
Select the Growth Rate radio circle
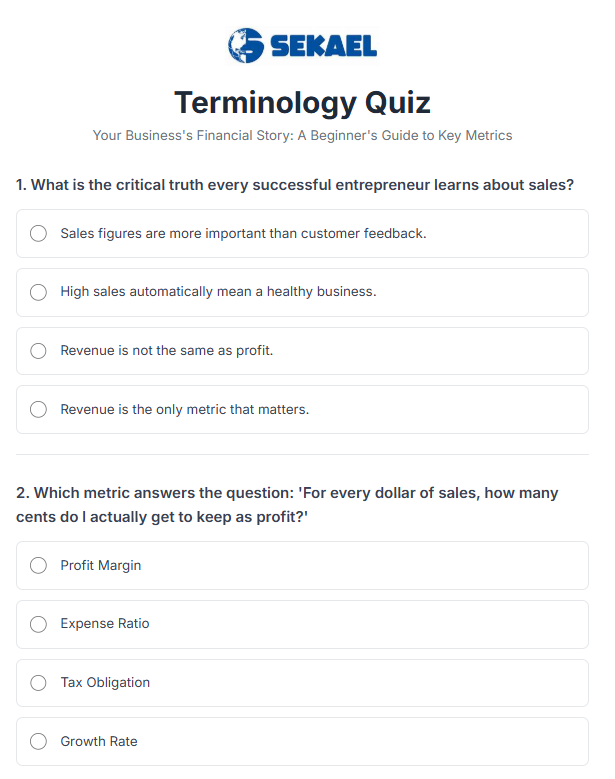(39, 742)
